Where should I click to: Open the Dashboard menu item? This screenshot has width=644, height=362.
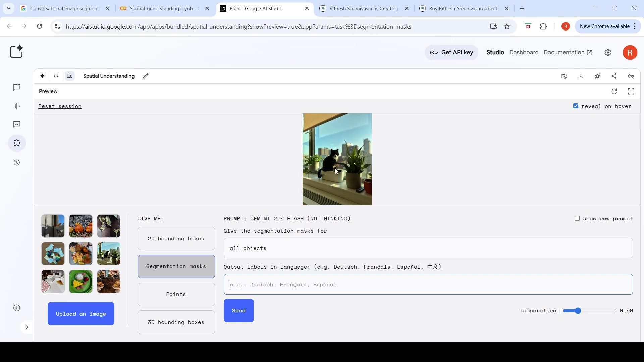(x=524, y=53)
